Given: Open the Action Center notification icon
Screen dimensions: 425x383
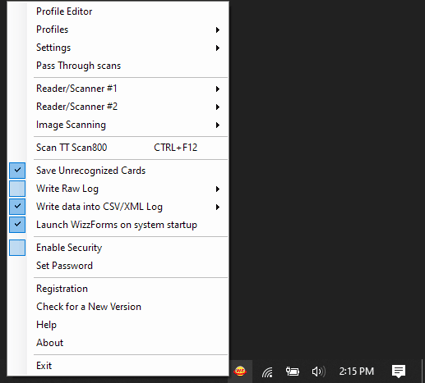Looking at the screenshot, I should point(398,371).
